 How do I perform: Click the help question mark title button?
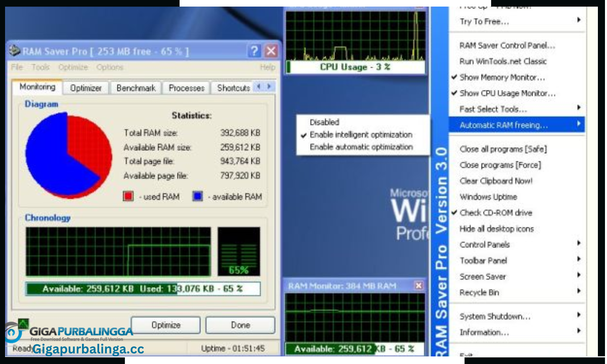pyautogui.click(x=254, y=51)
